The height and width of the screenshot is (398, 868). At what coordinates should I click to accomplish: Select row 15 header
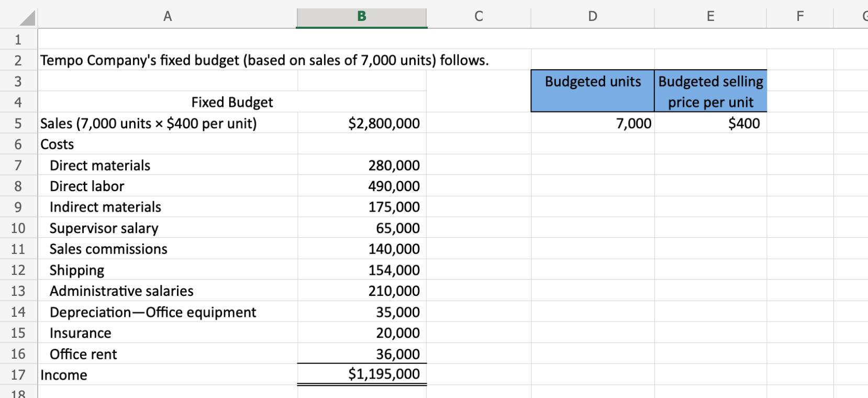pos(18,333)
